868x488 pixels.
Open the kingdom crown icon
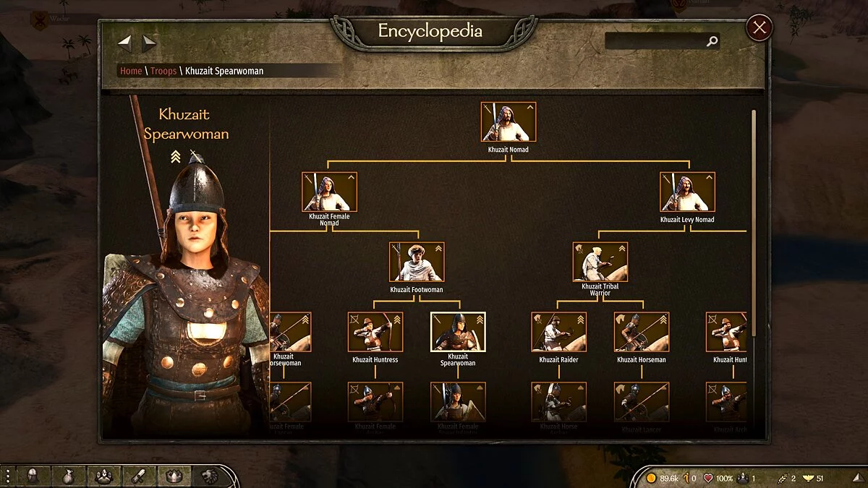pyautogui.click(x=174, y=476)
